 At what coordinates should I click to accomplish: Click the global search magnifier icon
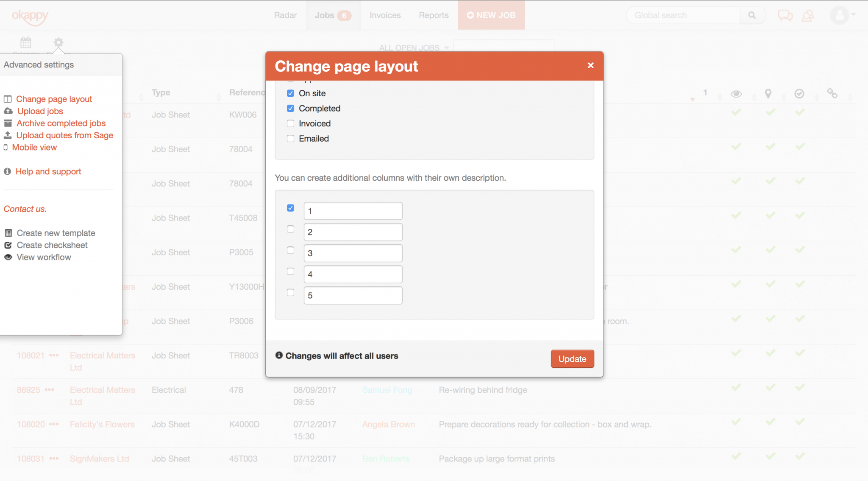click(752, 15)
